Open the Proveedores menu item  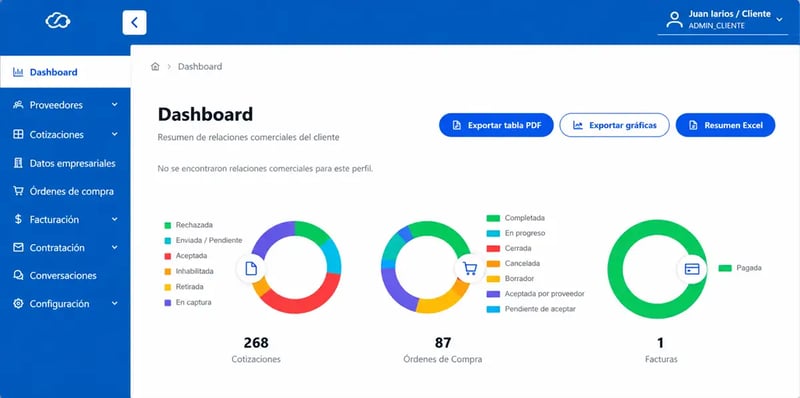[65, 105]
